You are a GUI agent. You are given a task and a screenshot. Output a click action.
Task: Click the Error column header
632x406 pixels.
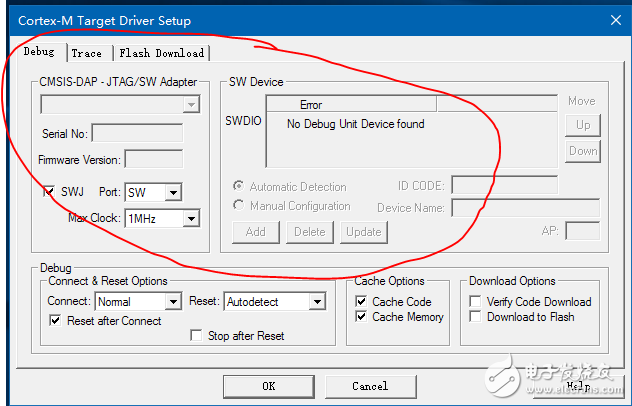[351, 105]
